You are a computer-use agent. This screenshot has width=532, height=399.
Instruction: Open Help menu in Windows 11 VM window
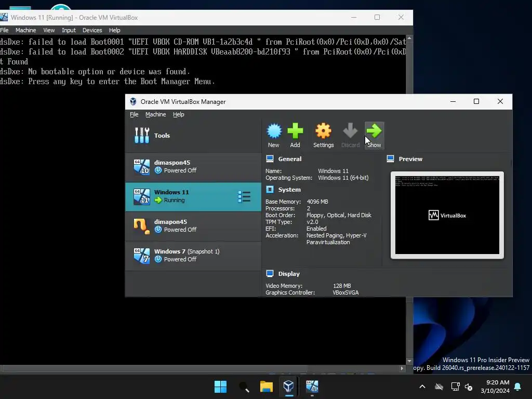[115, 30]
